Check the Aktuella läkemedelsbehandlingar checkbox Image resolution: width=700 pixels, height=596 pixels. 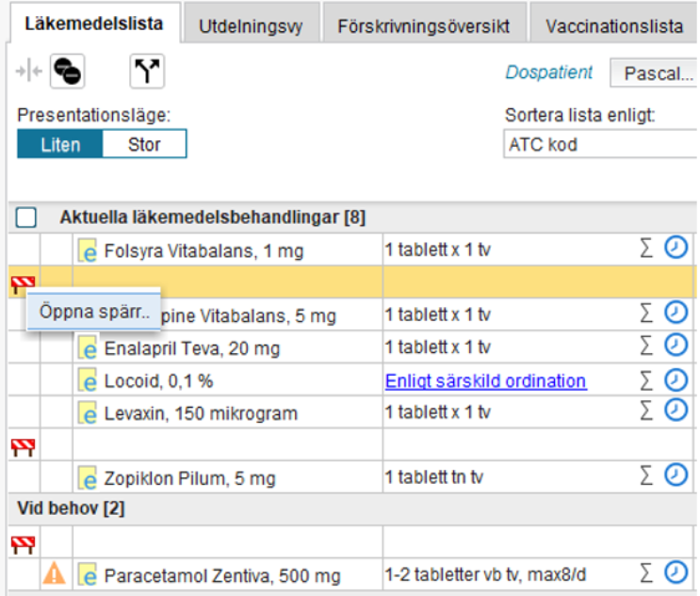click(26, 217)
